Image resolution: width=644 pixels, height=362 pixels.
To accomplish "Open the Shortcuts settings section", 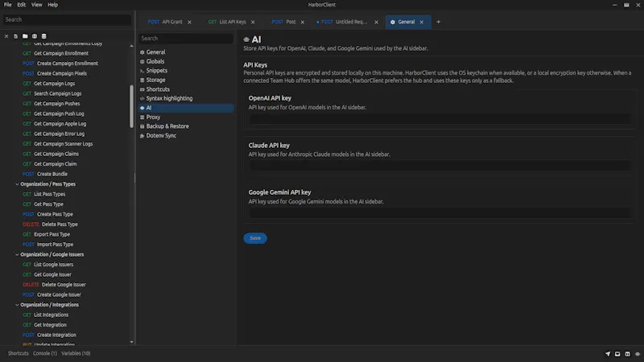I will tap(186, 89).
